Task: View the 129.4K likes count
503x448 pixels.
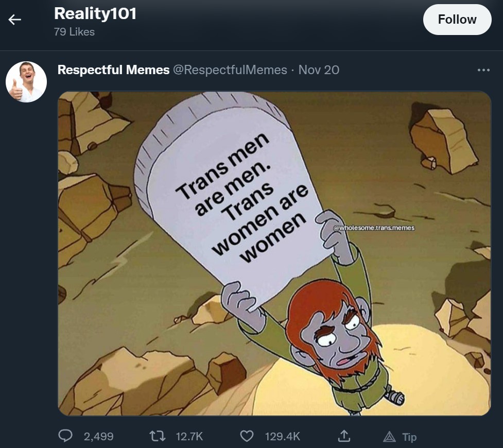Action: pyautogui.click(x=282, y=437)
